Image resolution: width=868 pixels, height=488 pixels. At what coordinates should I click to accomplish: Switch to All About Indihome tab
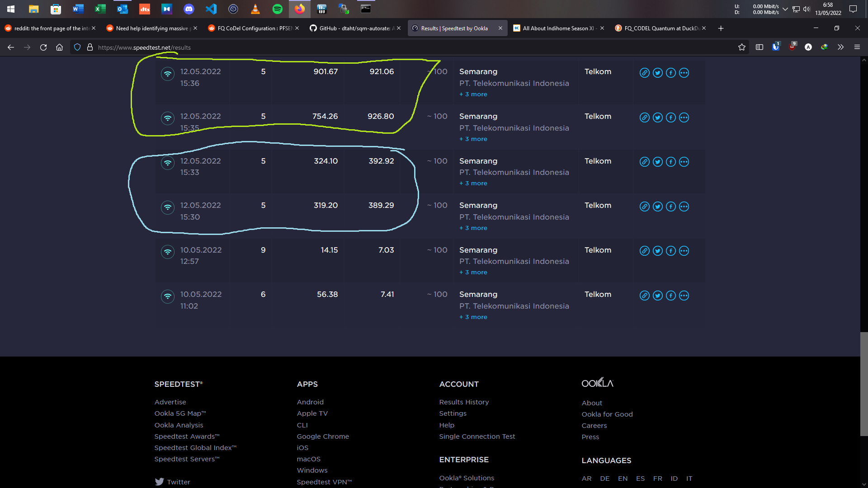558,28
